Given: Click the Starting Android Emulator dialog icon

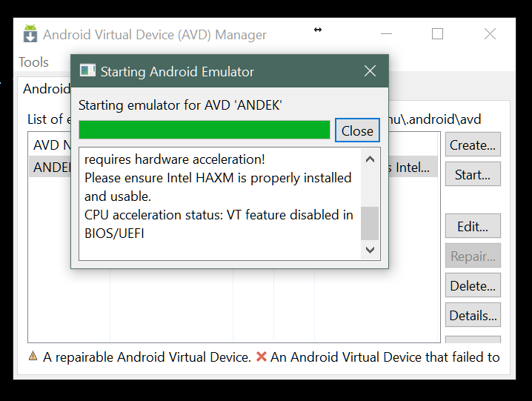Looking at the screenshot, I should coord(87,71).
